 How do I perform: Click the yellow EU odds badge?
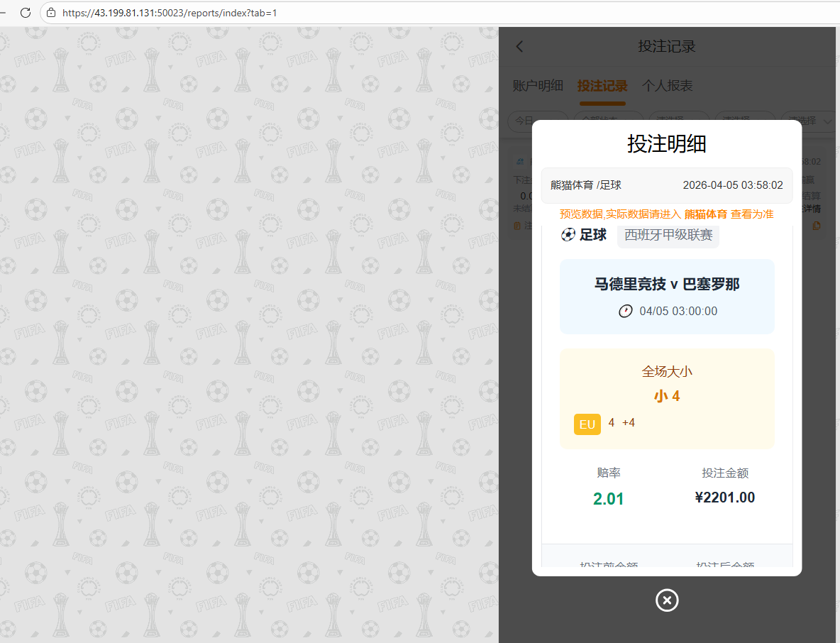[587, 424]
